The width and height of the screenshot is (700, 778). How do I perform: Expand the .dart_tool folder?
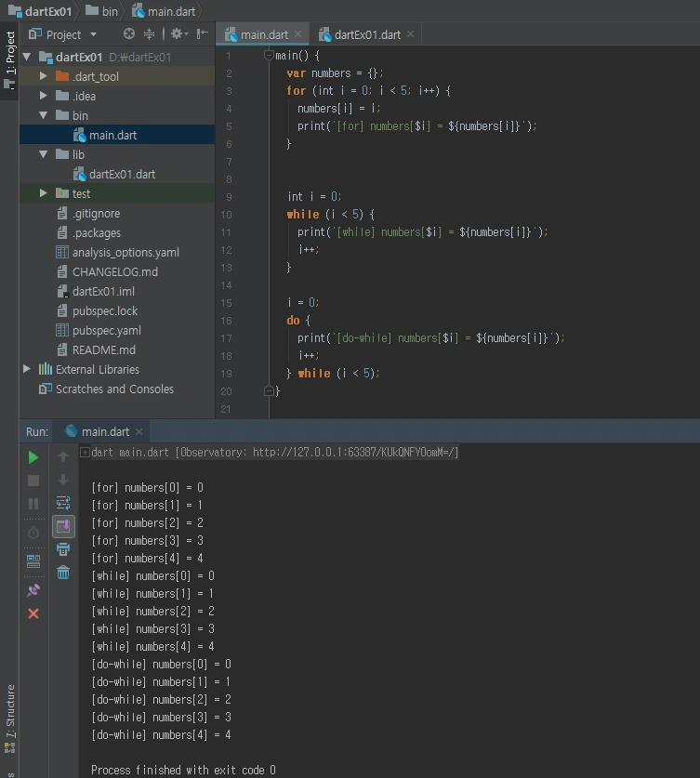coord(43,76)
